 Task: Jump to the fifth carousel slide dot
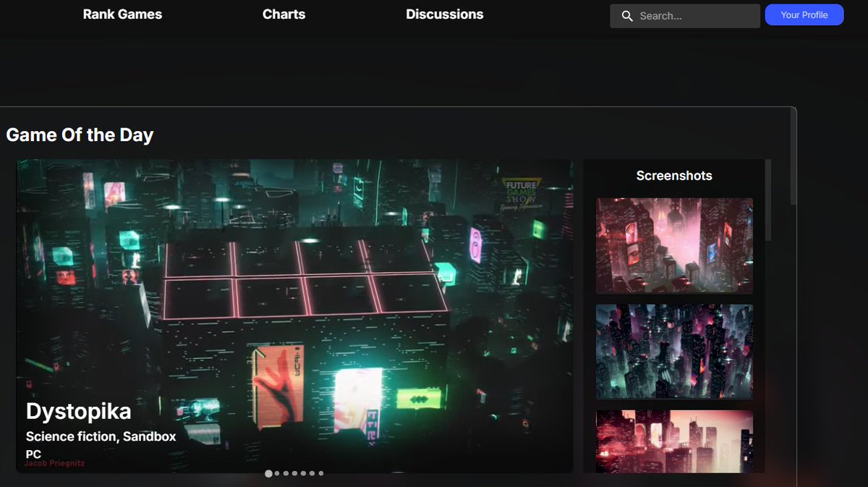coord(303,473)
